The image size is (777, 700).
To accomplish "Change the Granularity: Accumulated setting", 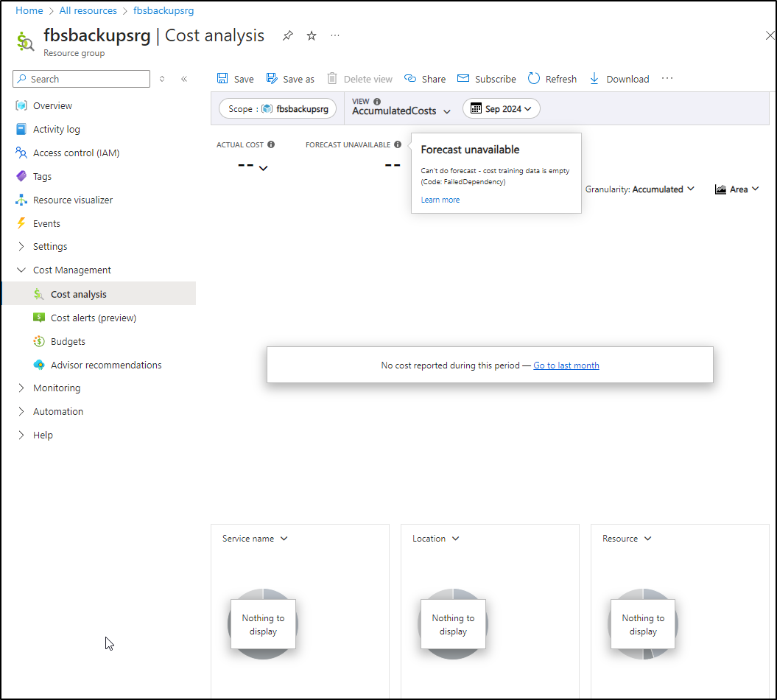I will (640, 189).
